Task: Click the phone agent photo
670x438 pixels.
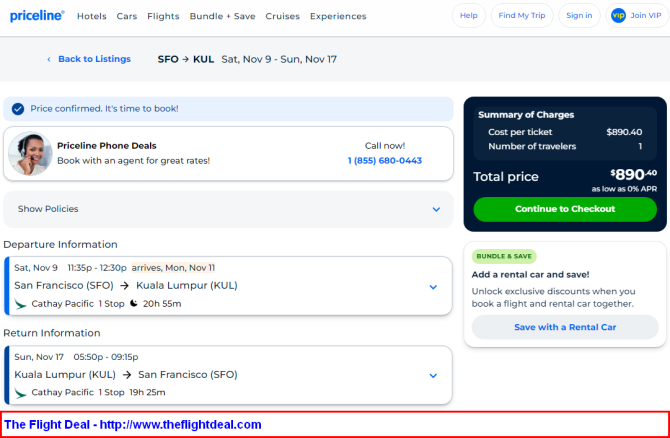Action: pos(29,154)
